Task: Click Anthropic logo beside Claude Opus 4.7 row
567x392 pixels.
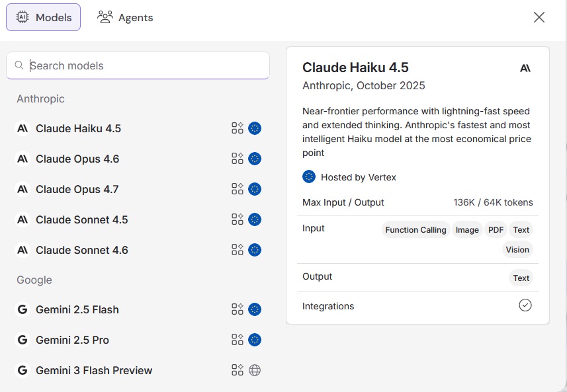Action: pos(22,189)
